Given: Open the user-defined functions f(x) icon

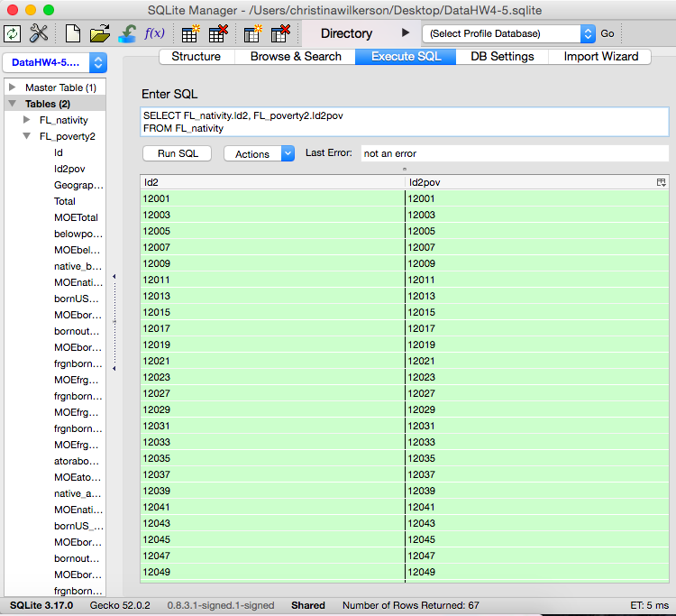Looking at the screenshot, I should pos(154,33).
